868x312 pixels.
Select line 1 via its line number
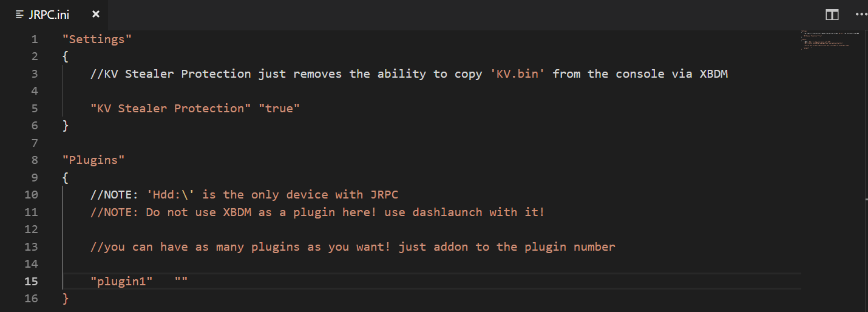tap(34, 39)
